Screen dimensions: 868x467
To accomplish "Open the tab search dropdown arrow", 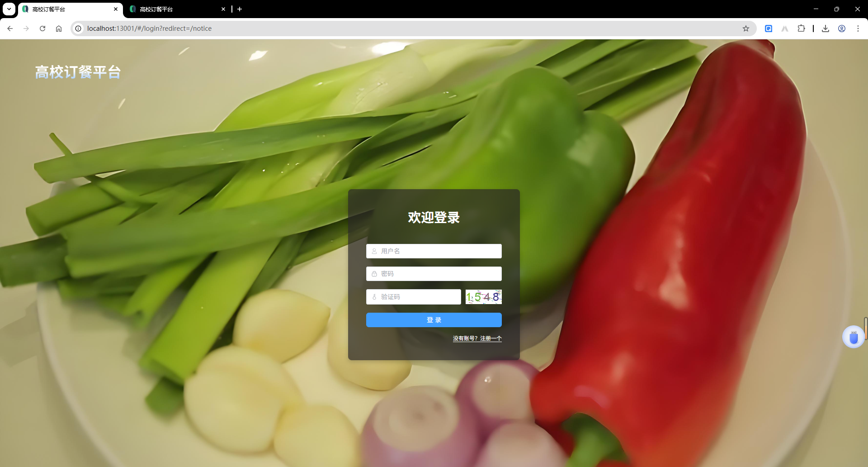I will [x=9, y=9].
